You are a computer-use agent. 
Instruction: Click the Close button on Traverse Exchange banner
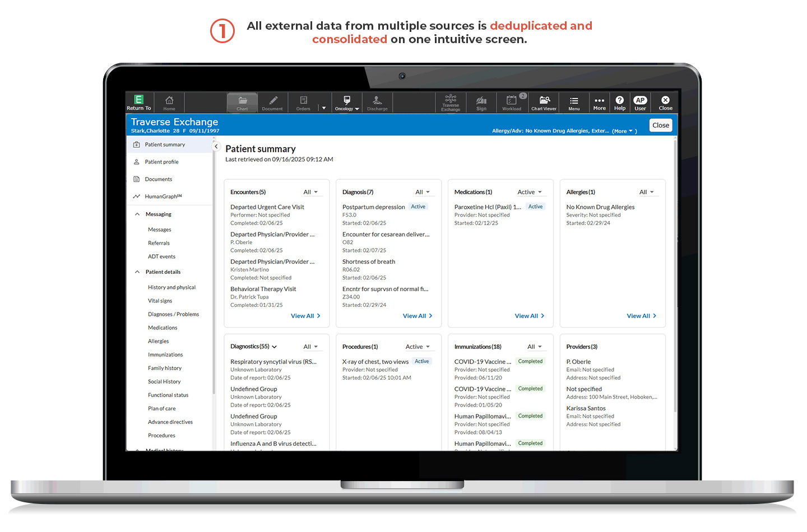click(660, 125)
